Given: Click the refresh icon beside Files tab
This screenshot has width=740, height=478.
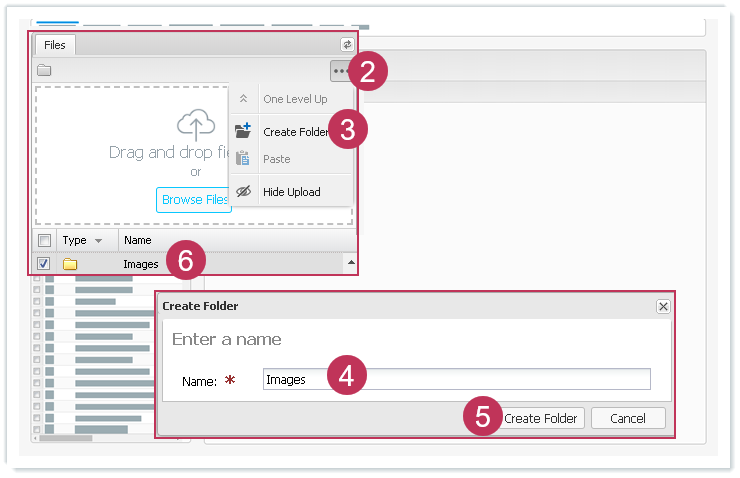Looking at the screenshot, I should pos(347,44).
